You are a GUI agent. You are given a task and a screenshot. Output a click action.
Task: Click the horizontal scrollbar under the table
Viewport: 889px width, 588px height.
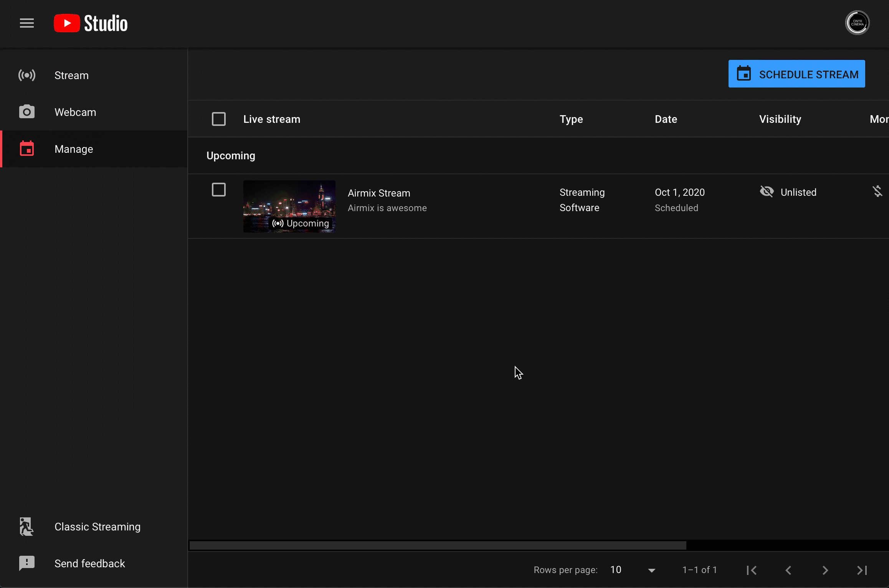[438, 545]
